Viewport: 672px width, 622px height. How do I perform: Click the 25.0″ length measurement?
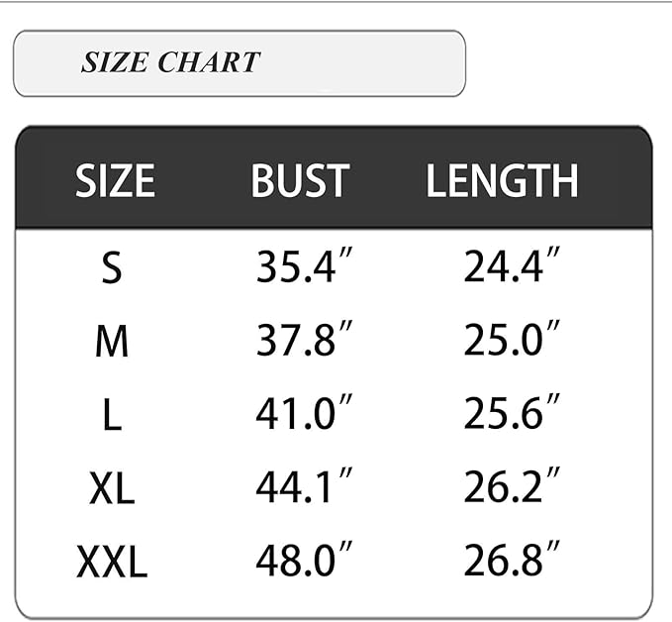pos(513,340)
